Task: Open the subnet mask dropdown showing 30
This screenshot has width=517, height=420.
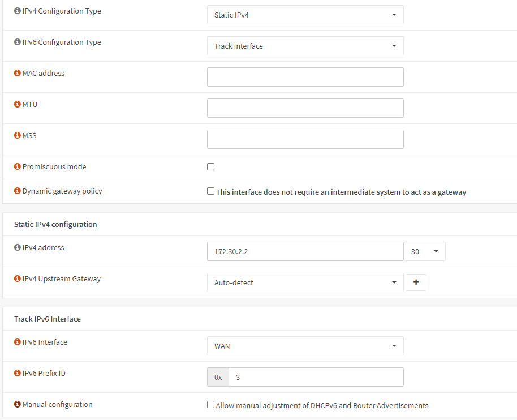Action: click(x=424, y=251)
